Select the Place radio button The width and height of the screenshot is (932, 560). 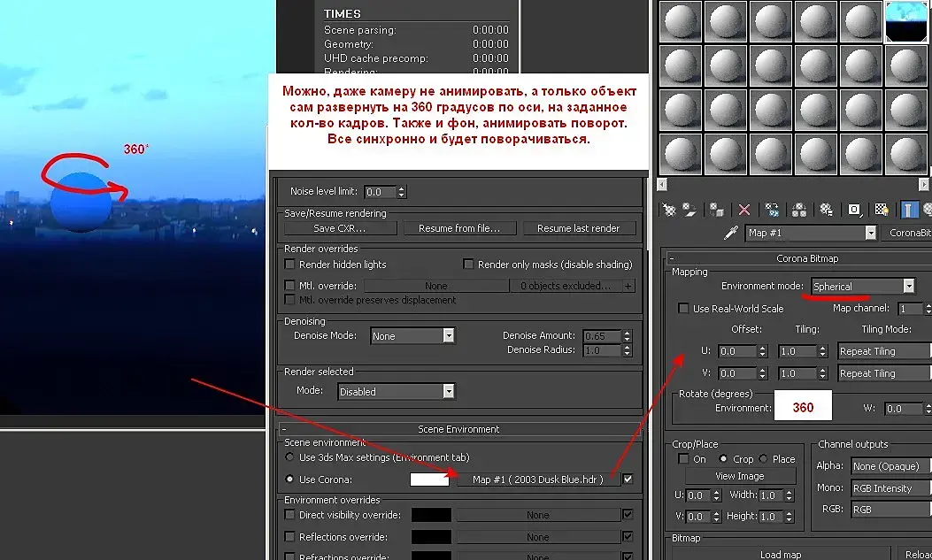tap(764, 458)
